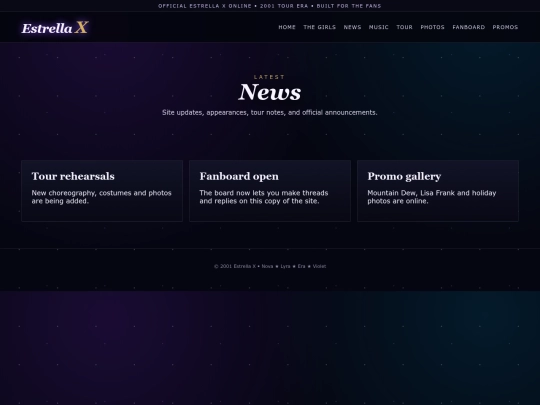Click the large News page title
Image resolution: width=540 pixels, height=405 pixels.
pos(270,92)
